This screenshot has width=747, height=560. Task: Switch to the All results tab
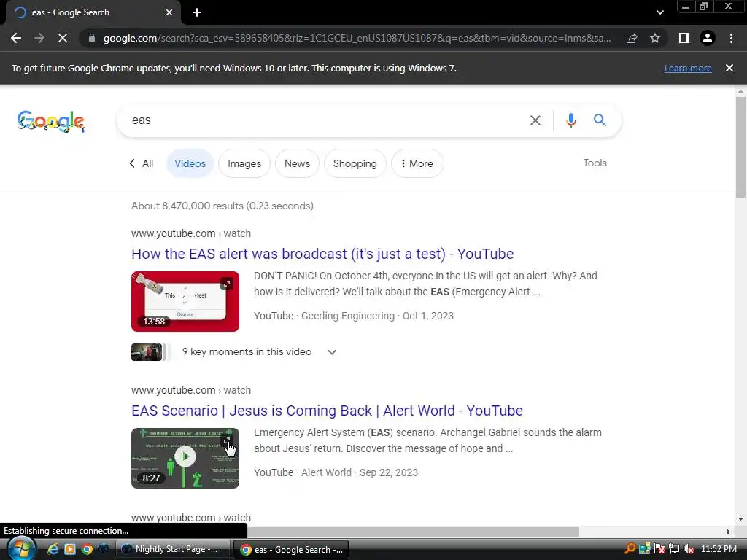coord(142,163)
